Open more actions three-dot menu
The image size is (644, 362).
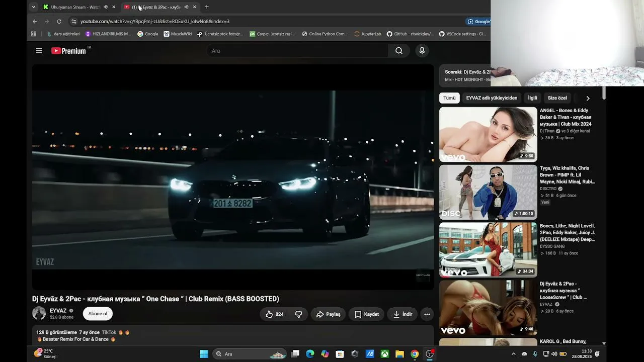point(427,314)
